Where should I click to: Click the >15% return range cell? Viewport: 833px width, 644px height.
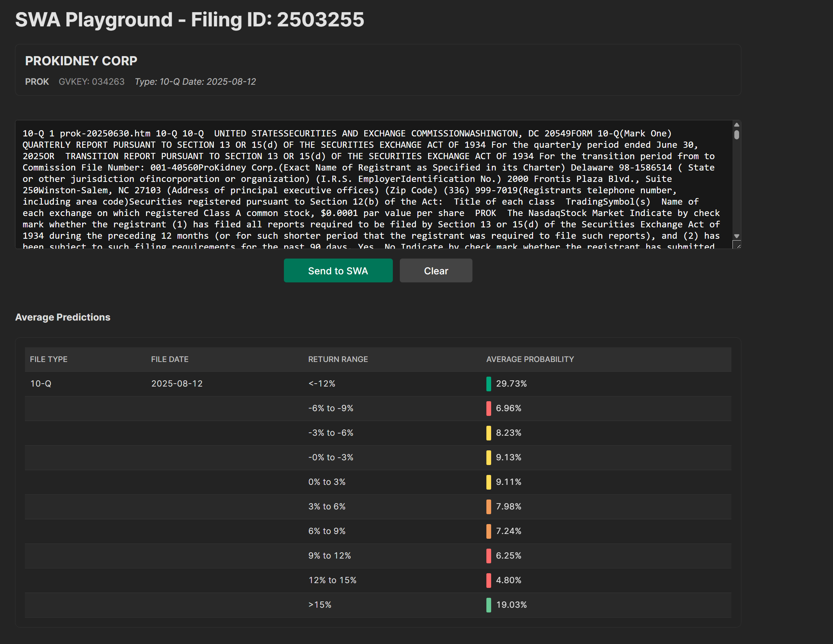coord(320,605)
